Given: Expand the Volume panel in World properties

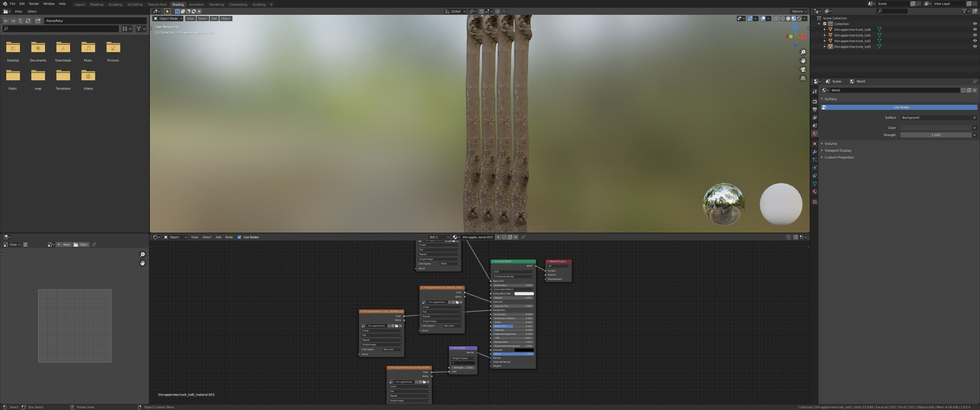Looking at the screenshot, I should 830,144.
